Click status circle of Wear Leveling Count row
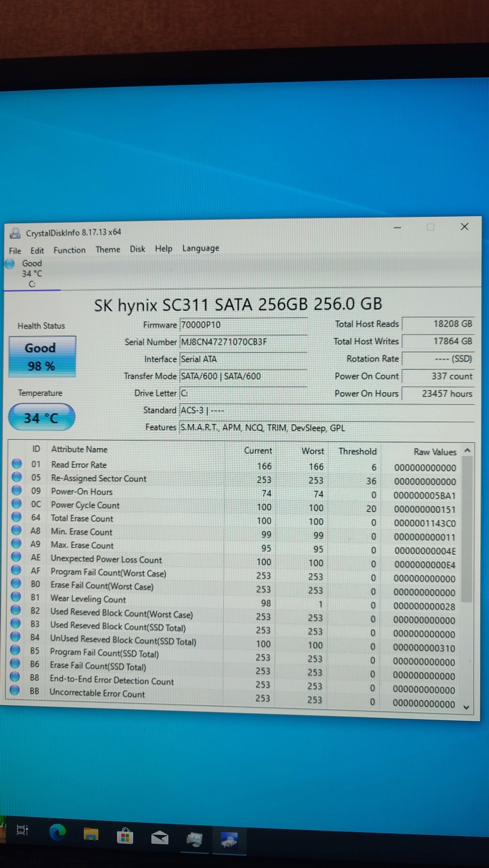The image size is (489, 868). [x=16, y=596]
